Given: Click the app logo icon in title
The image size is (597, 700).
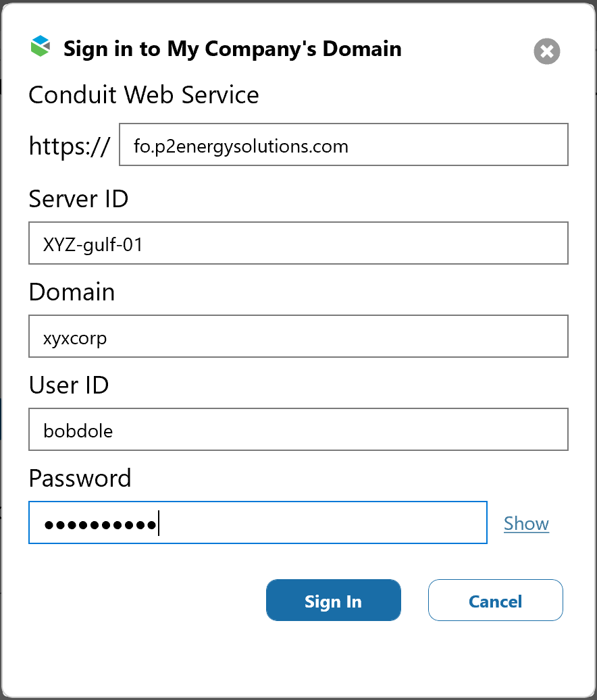Looking at the screenshot, I should click(x=41, y=47).
